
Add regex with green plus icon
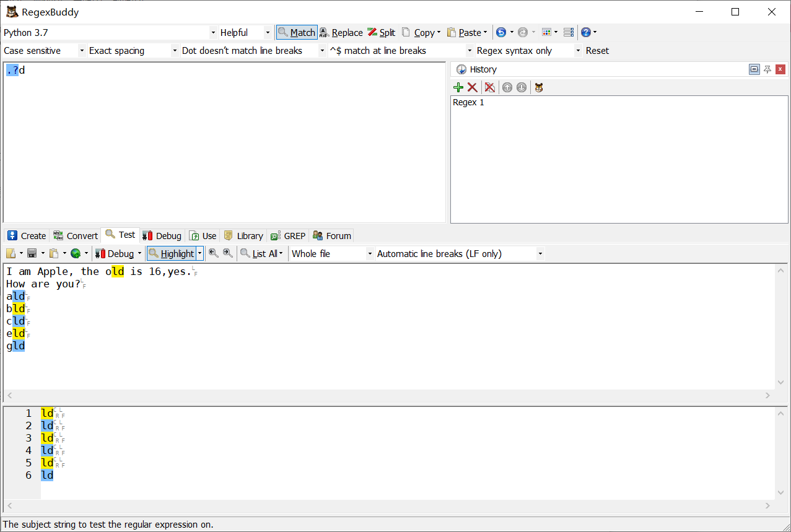458,88
